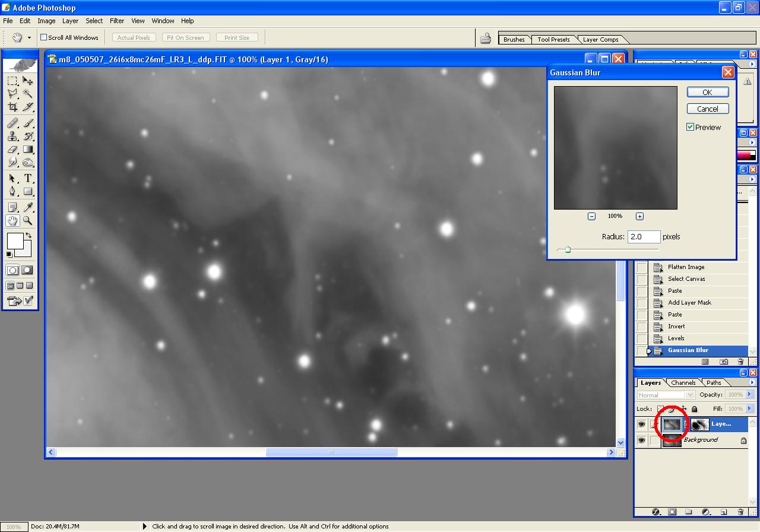This screenshot has width=760, height=532.
Task: Select the Magic Wand tool
Action: tap(28, 94)
